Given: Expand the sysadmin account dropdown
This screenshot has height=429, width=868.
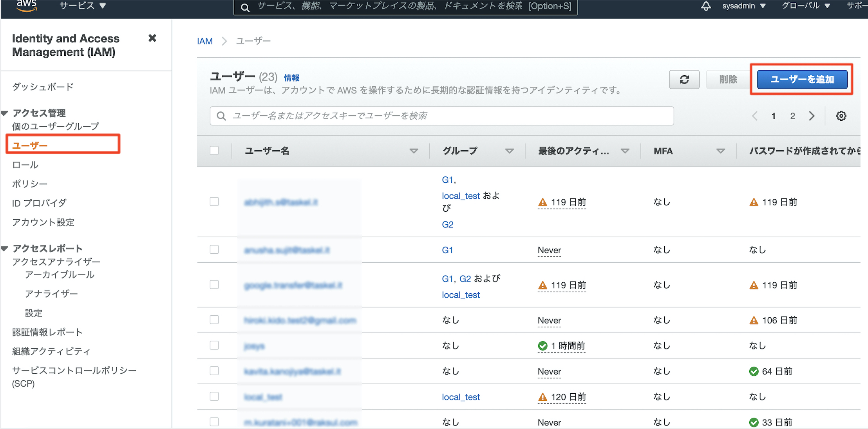Looking at the screenshot, I should 743,6.
